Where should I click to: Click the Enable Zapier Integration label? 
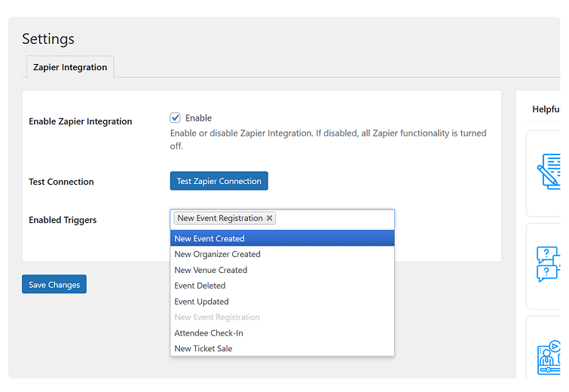81,121
